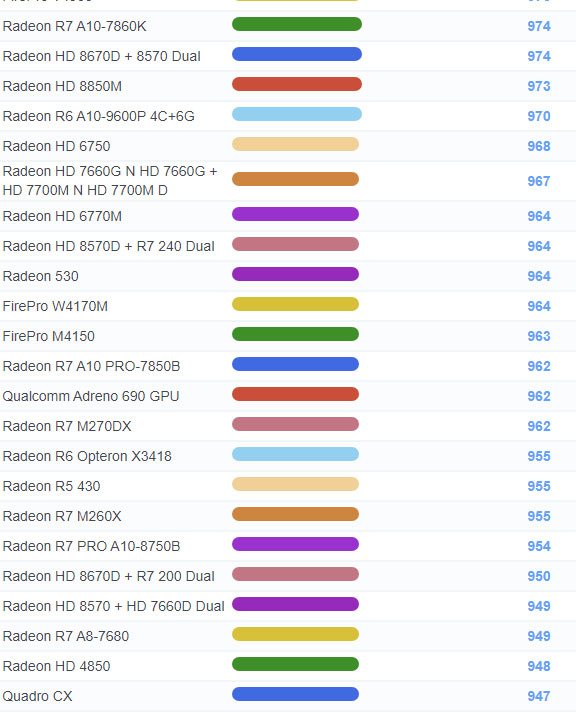Select Radeon R6 Opteron X3418

pyautogui.click(x=87, y=457)
